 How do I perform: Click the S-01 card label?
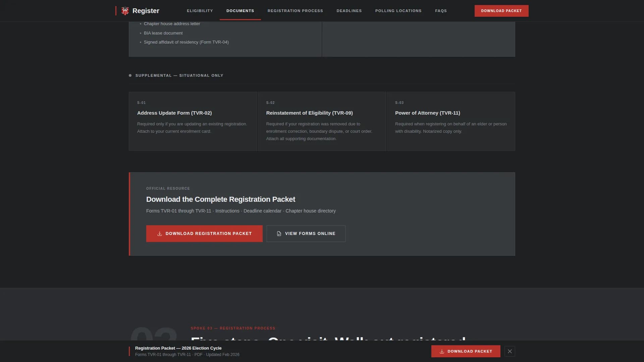pos(141,103)
